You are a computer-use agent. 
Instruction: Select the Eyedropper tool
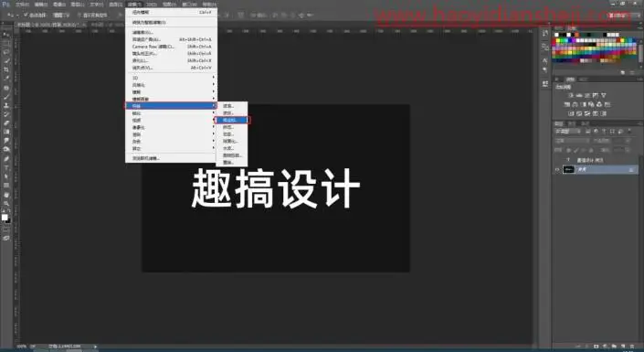[6, 78]
